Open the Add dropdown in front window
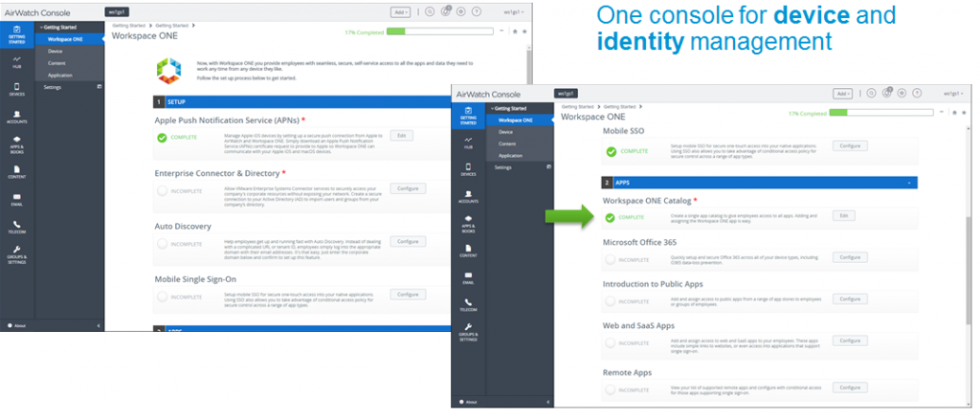 point(842,94)
